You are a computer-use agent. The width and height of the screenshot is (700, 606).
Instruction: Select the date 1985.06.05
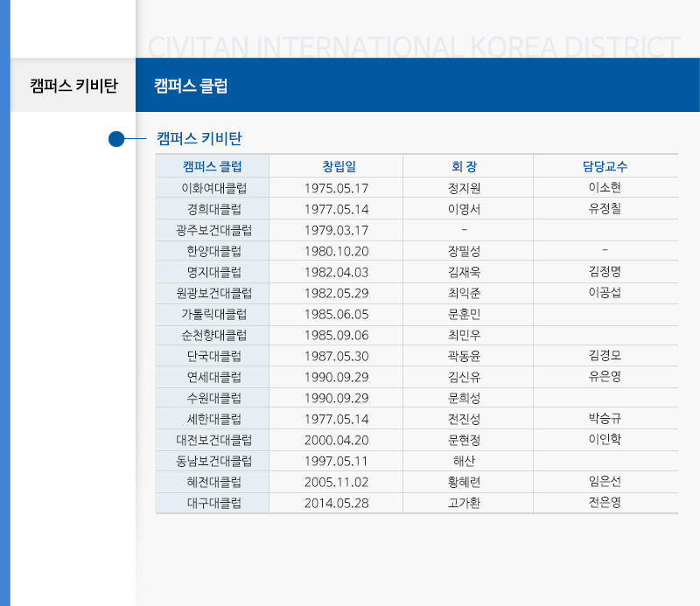coord(337,314)
